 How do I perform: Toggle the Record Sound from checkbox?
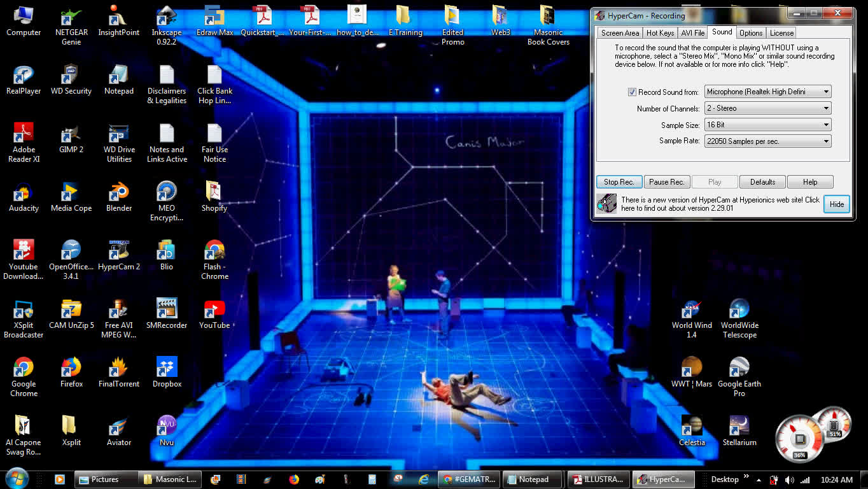click(x=632, y=92)
